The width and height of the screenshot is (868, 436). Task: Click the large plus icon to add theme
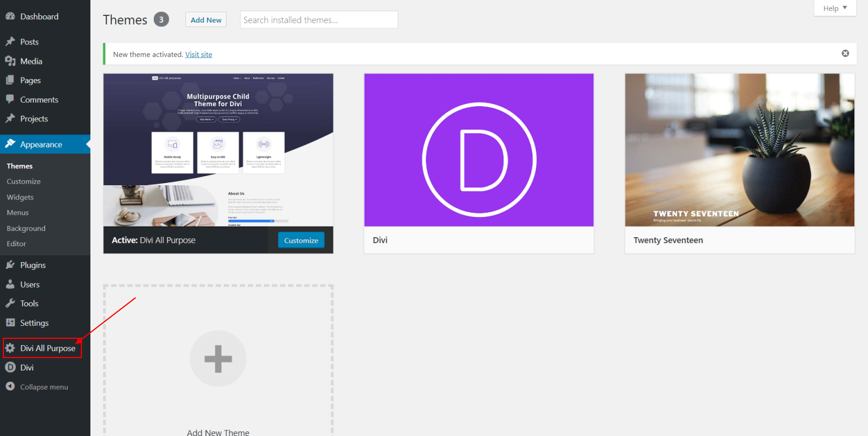[x=218, y=359]
